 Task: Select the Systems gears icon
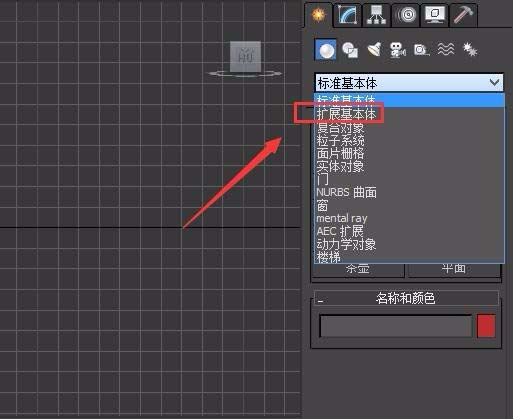tap(470, 50)
